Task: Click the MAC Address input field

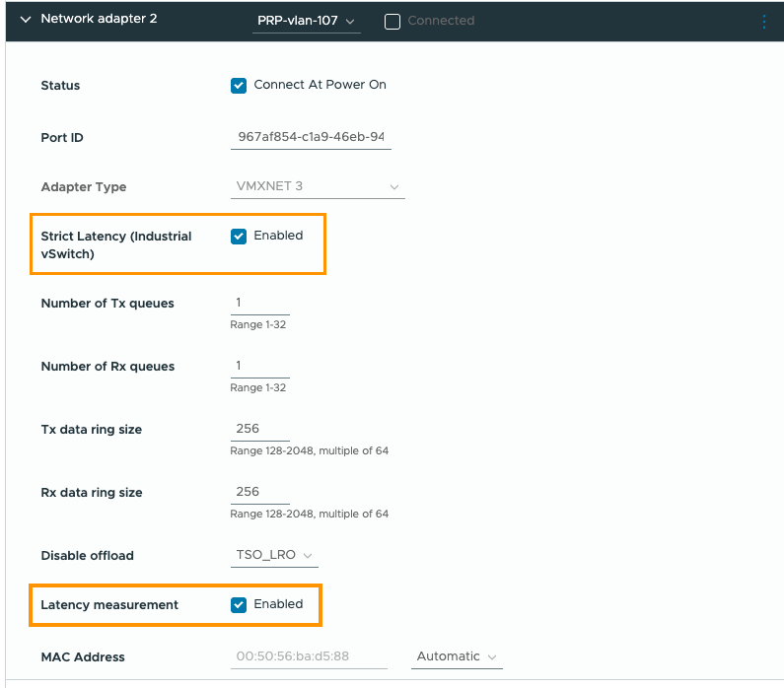Action: [309, 656]
